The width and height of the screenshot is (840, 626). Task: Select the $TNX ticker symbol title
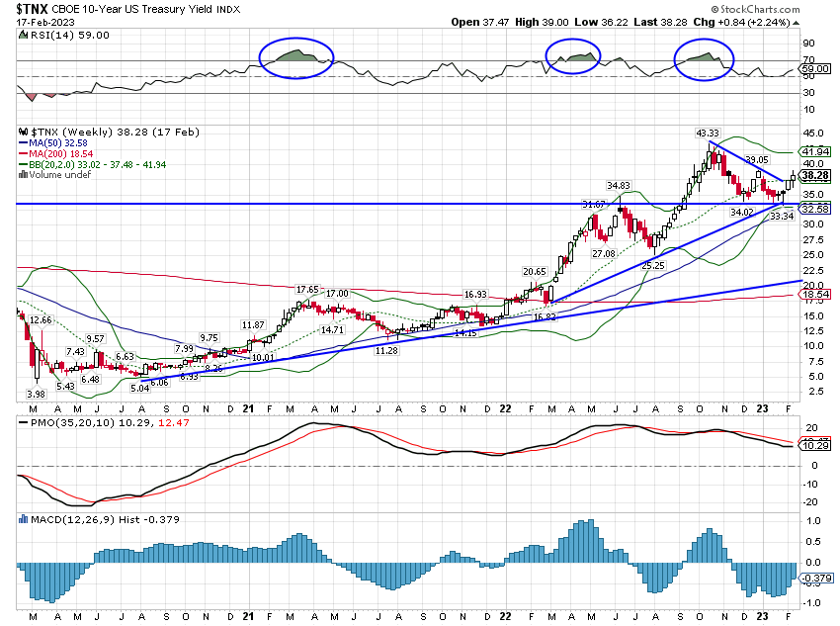[33, 9]
